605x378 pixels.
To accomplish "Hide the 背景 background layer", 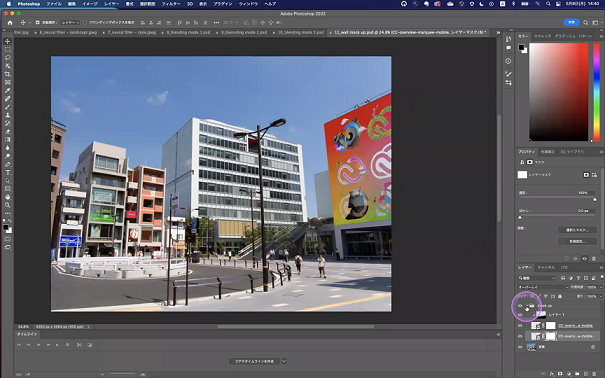I will pos(520,347).
